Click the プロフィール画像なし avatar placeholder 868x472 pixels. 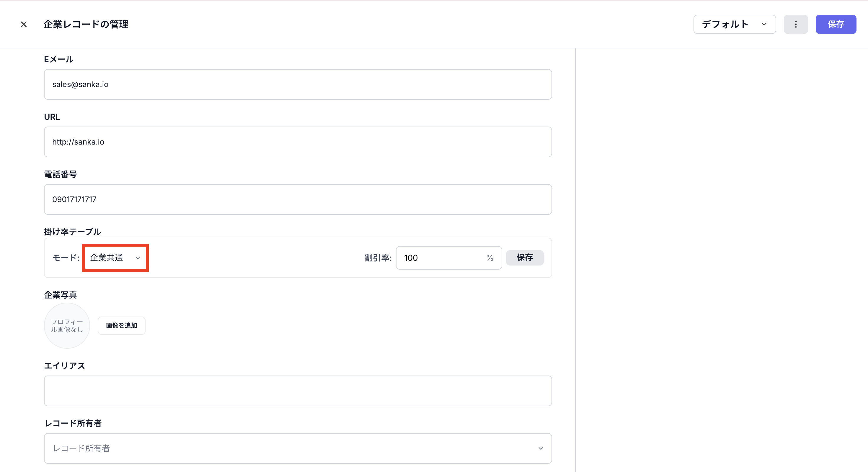click(67, 326)
